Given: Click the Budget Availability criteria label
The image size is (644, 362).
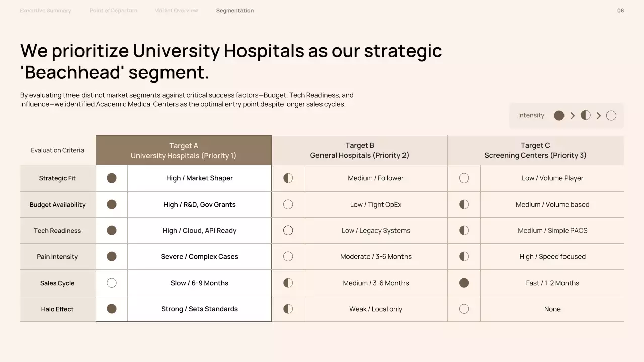Looking at the screenshot, I should pos(57,205).
